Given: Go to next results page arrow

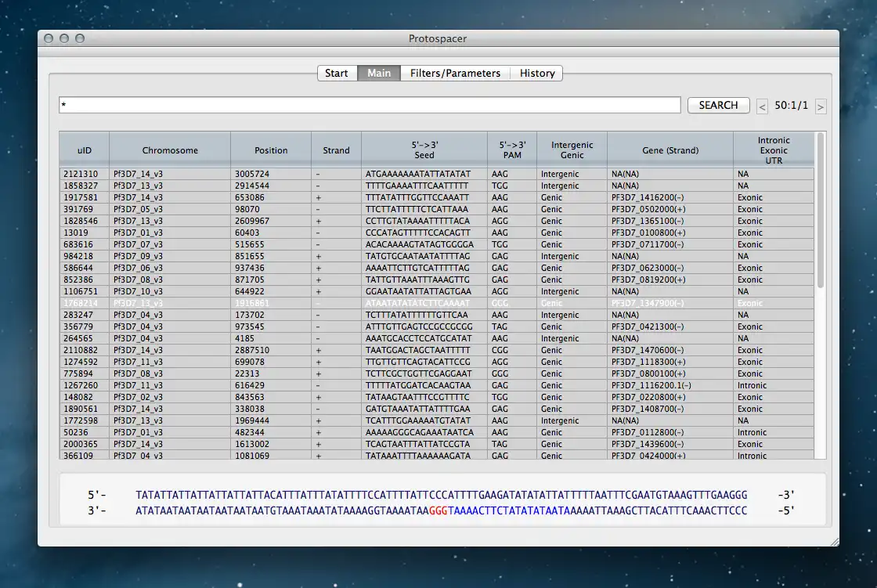Looking at the screenshot, I should point(821,106).
